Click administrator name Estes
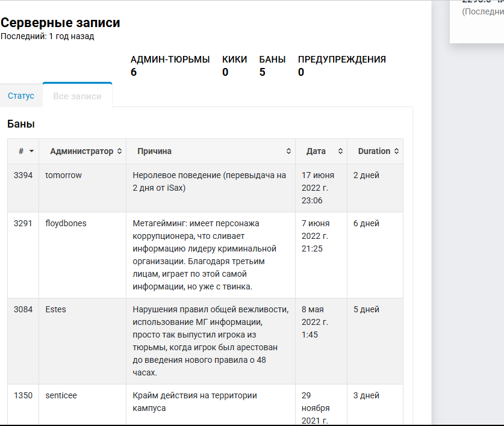Screen dimensions: 504x426 pyautogui.click(x=55, y=309)
